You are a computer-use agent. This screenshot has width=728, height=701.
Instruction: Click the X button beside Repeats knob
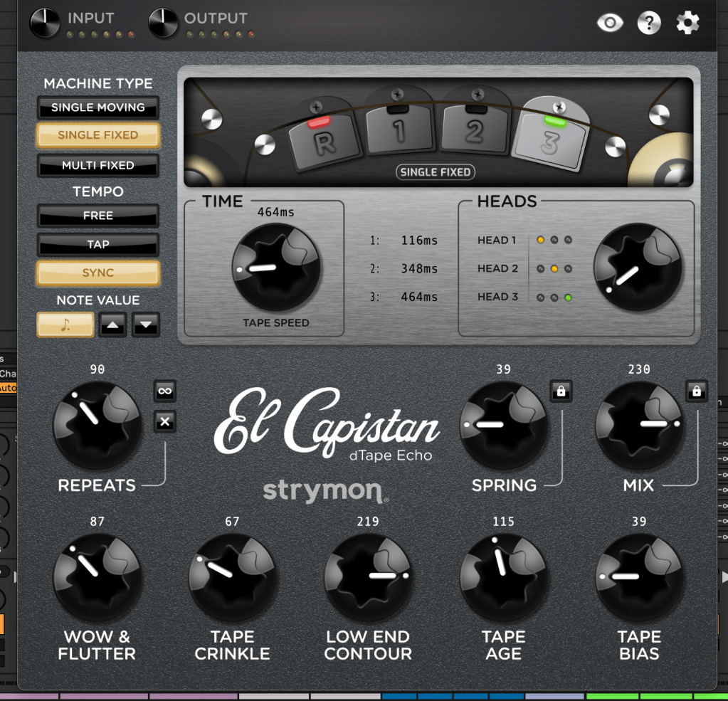pyautogui.click(x=165, y=422)
